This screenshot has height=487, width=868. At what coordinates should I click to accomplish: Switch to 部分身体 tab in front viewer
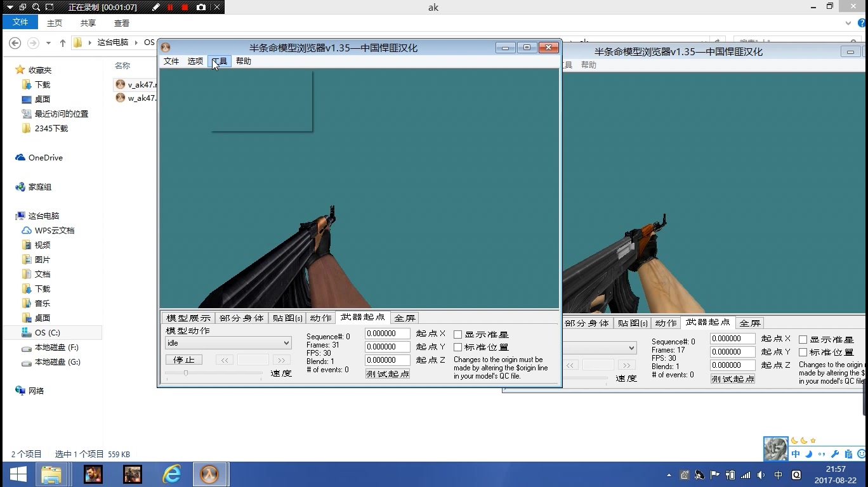(x=242, y=318)
